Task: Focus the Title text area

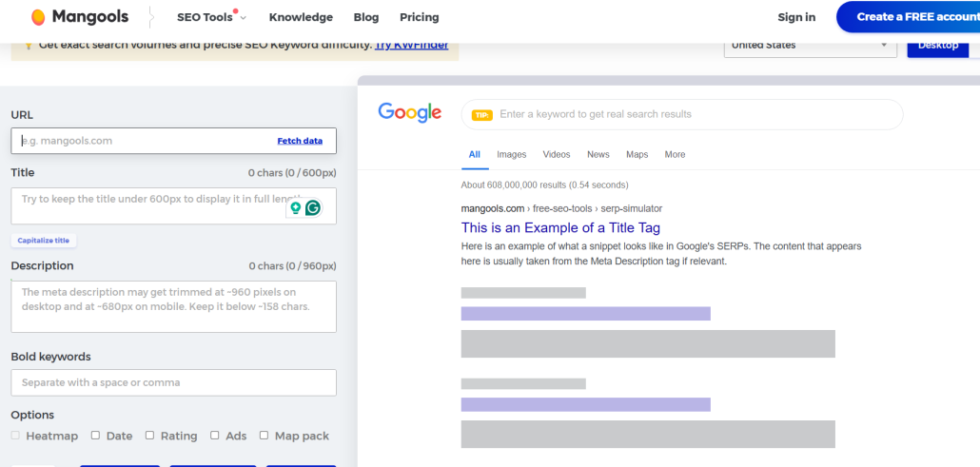Action: (174, 205)
